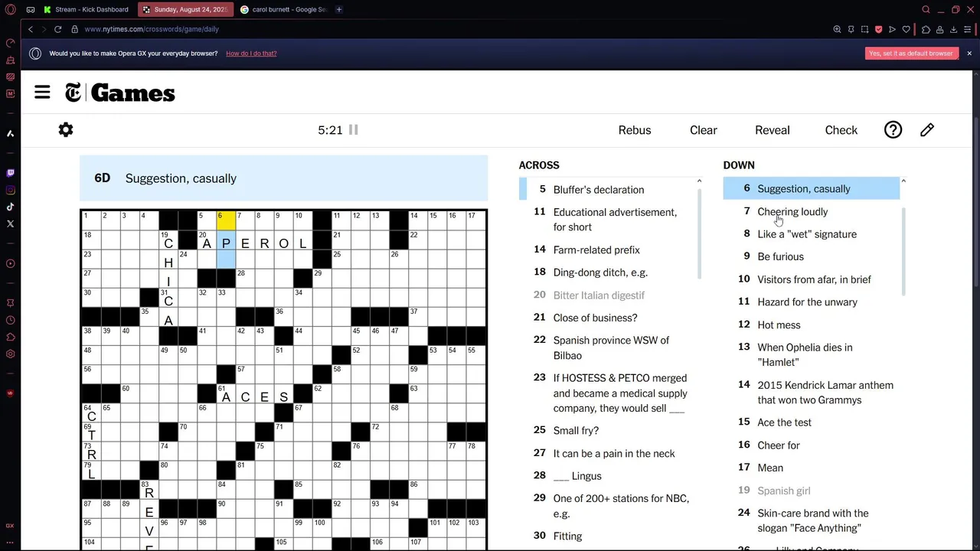Open the profile account icon
This screenshot has width=980, height=551.
(940, 29)
